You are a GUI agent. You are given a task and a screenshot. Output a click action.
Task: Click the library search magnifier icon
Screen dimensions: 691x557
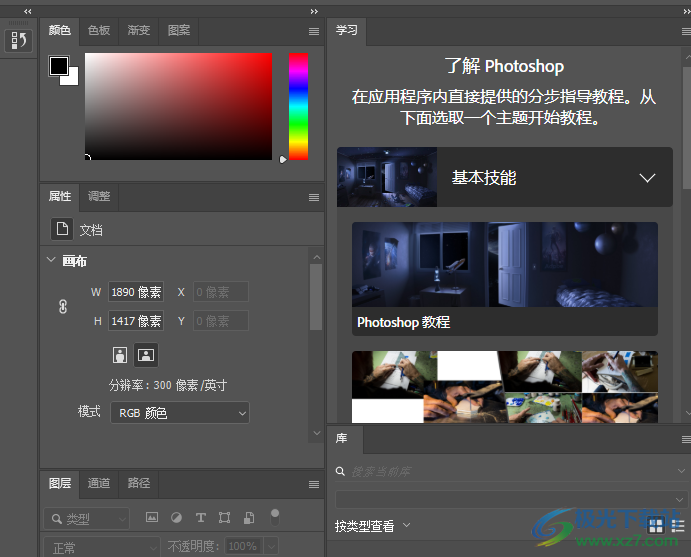point(340,471)
